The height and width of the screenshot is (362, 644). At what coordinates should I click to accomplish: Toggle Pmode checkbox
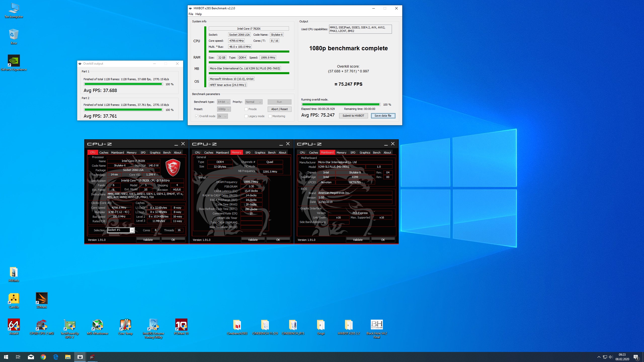coord(246,109)
